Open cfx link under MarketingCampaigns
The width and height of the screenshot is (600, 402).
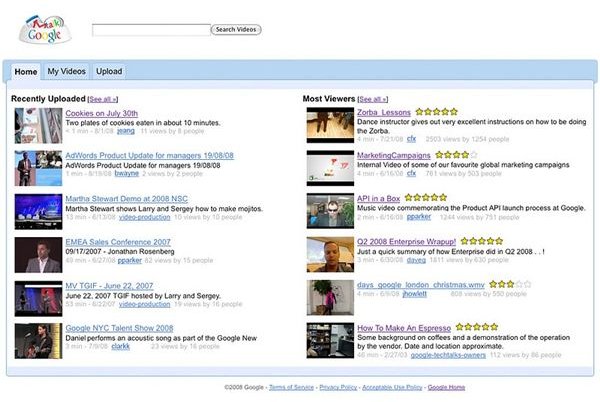411,173
